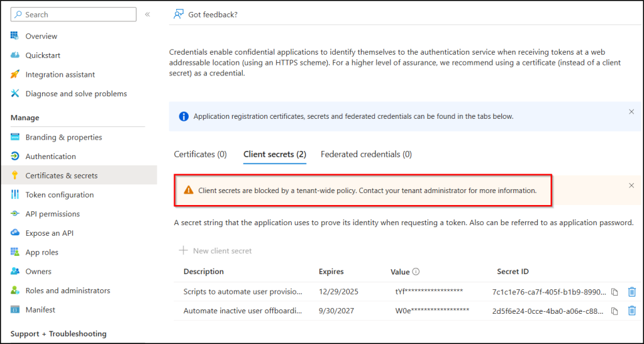Delete the automate inactive user offboarding secret
Screen dimensions: 644x344
(x=631, y=311)
